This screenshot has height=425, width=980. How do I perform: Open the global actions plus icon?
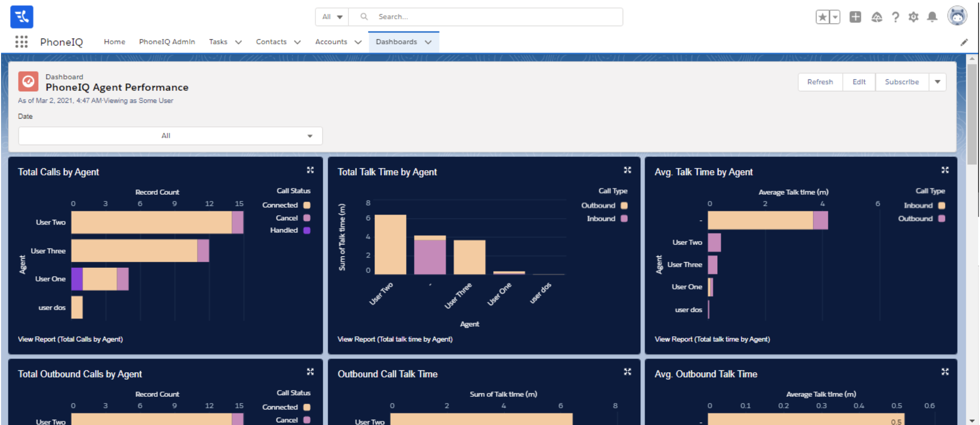(855, 17)
